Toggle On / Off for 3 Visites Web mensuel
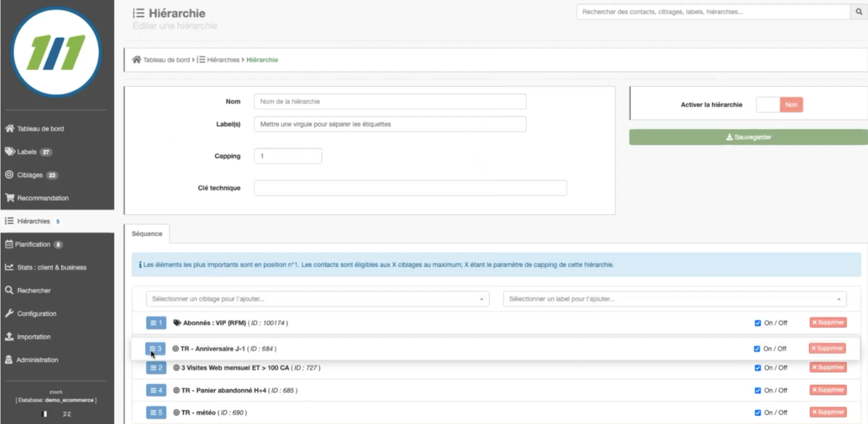The height and width of the screenshot is (424, 868). [x=758, y=368]
